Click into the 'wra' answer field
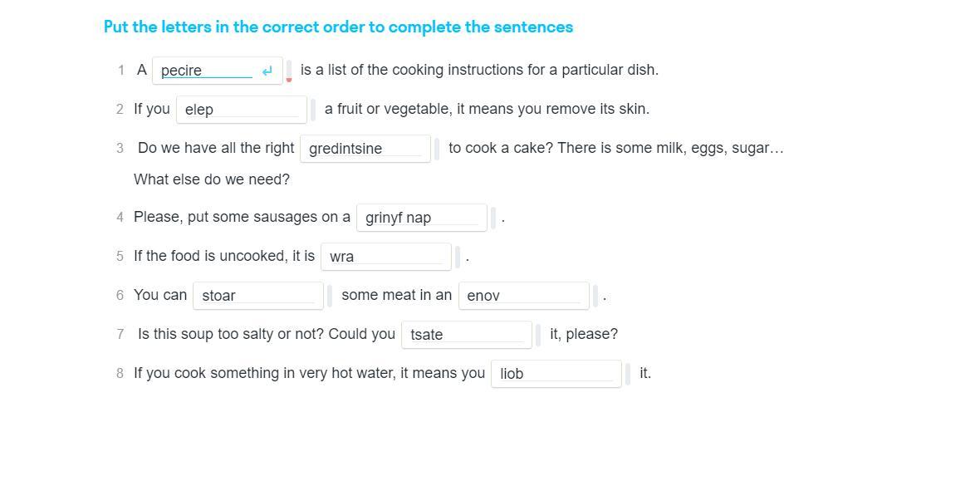Viewport: 980px width, 481px height. pos(385,257)
